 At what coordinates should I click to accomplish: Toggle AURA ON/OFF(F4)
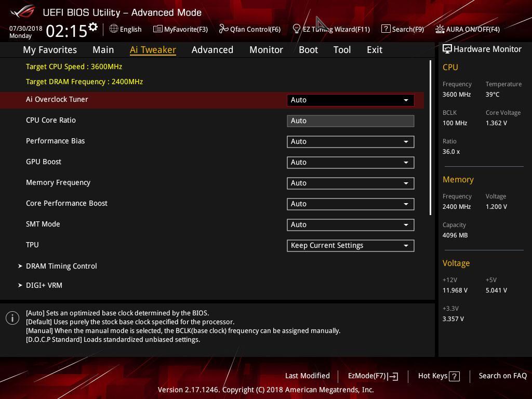(468, 29)
